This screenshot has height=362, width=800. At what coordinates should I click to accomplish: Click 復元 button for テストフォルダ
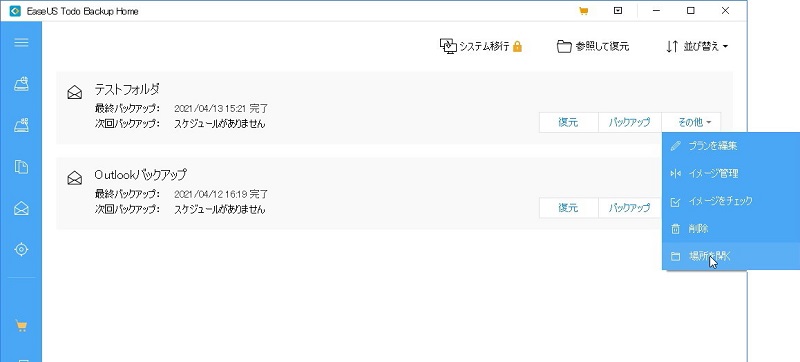568,122
